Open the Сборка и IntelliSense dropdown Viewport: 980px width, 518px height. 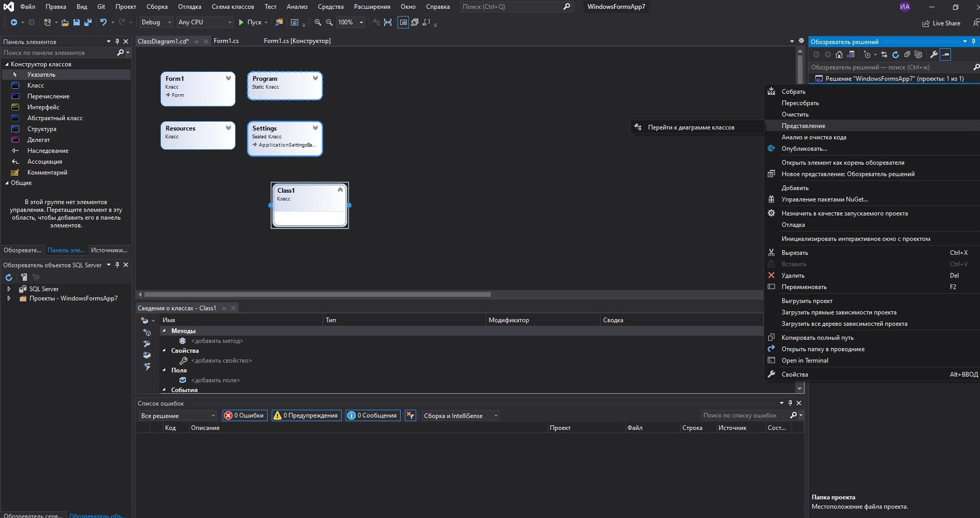460,415
